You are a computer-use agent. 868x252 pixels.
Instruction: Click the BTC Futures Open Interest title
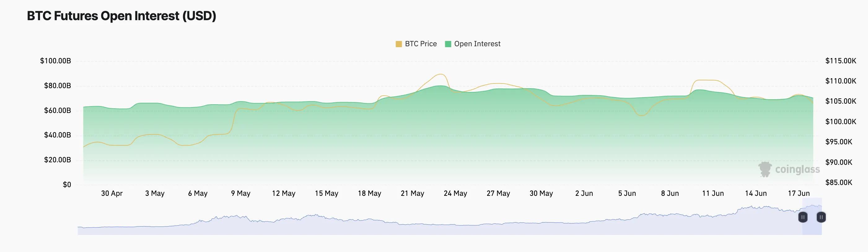tap(121, 16)
